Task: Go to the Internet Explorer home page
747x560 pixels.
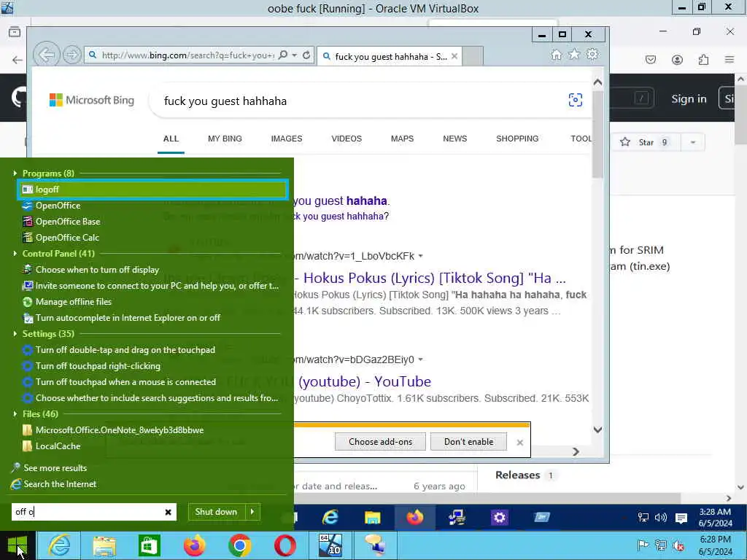Action: pyautogui.click(x=556, y=55)
